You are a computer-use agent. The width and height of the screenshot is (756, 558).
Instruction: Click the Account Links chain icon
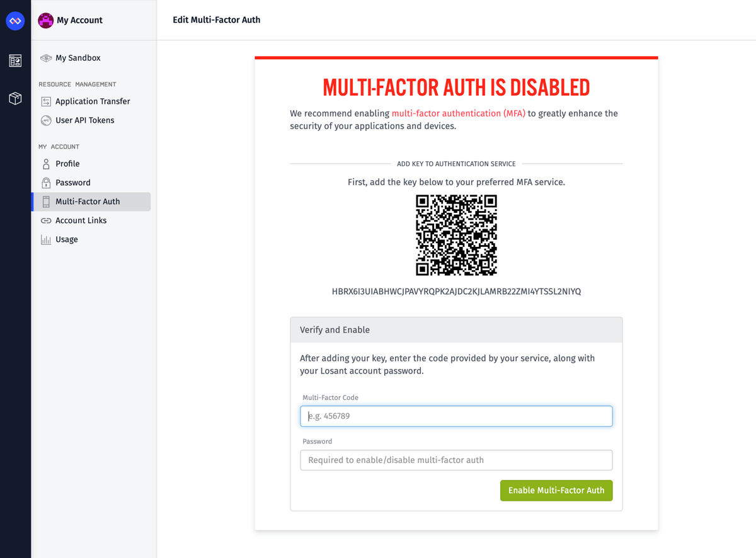click(46, 220)
